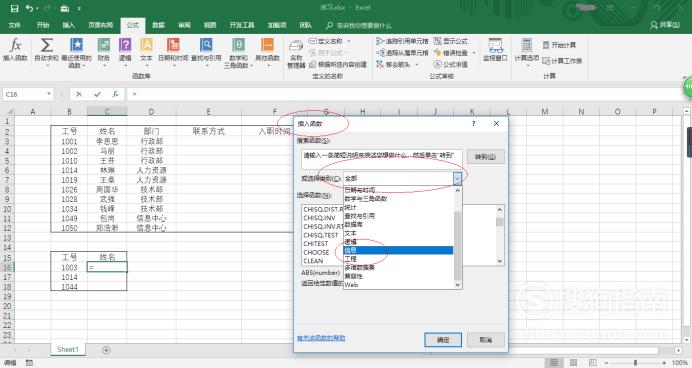Click Create from Selection in ribbon
This screenshot has height=368, width=692.
338,64
